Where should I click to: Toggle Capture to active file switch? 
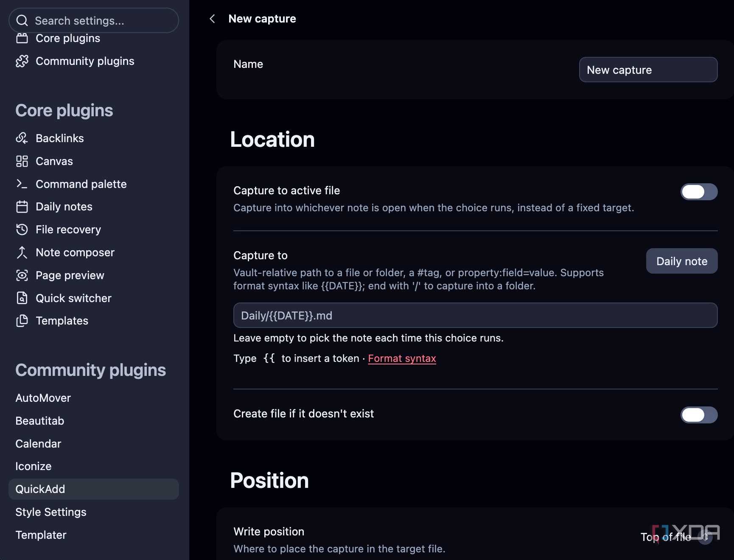tap(699, 192)
